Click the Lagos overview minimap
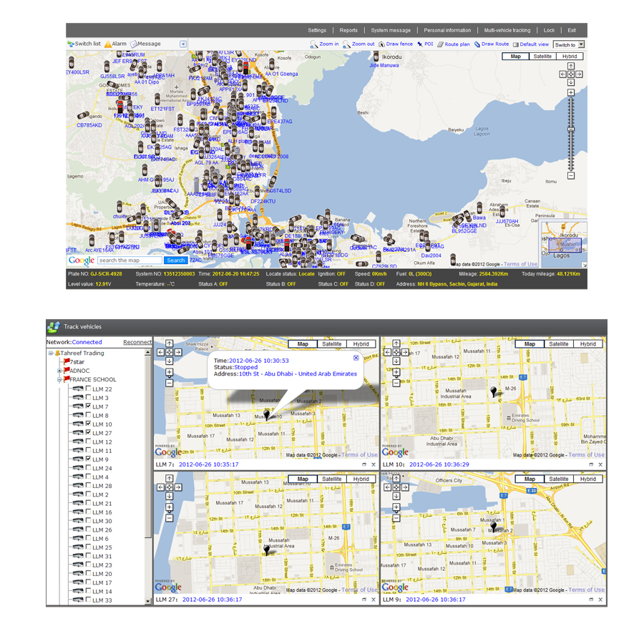 tap(564, 243)
